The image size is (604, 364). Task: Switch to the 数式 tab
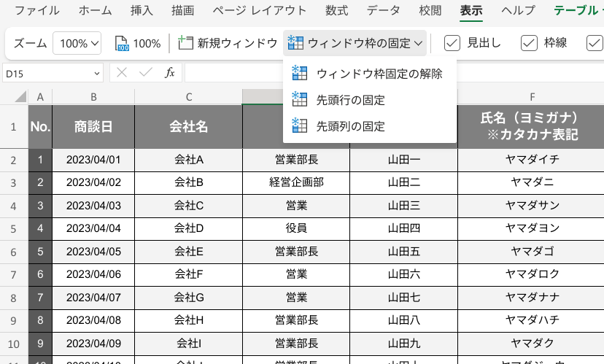tap(336, 10)
